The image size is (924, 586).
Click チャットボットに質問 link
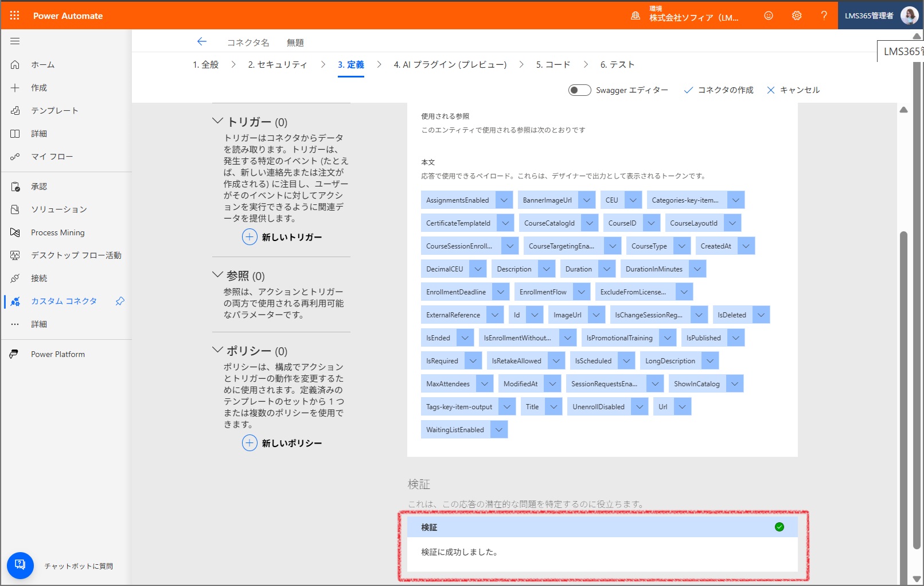coord(79,566)
